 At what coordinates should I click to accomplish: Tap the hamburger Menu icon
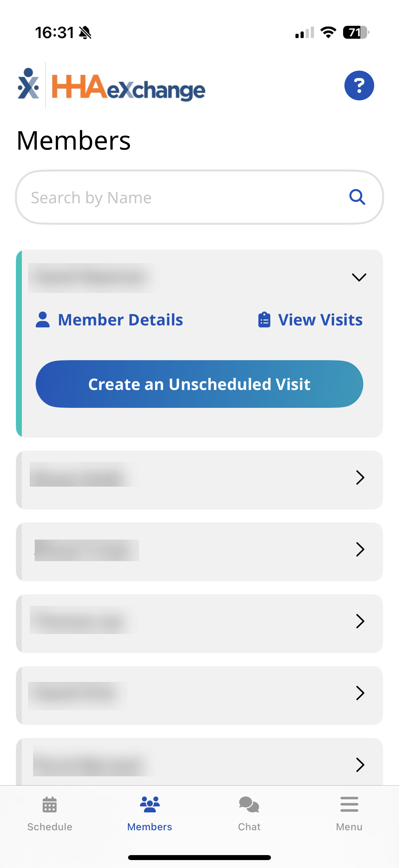pyautogui.click(x=349, y=804)
